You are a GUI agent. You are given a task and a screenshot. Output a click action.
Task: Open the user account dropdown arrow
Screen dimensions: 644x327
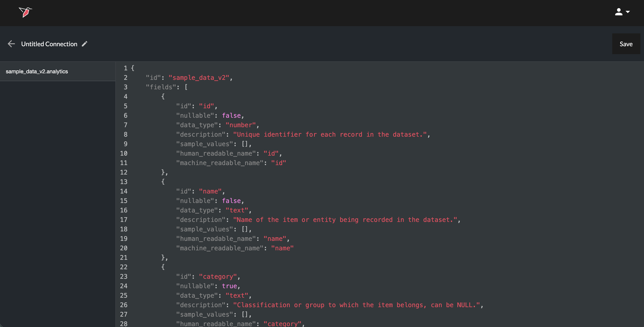628,12
